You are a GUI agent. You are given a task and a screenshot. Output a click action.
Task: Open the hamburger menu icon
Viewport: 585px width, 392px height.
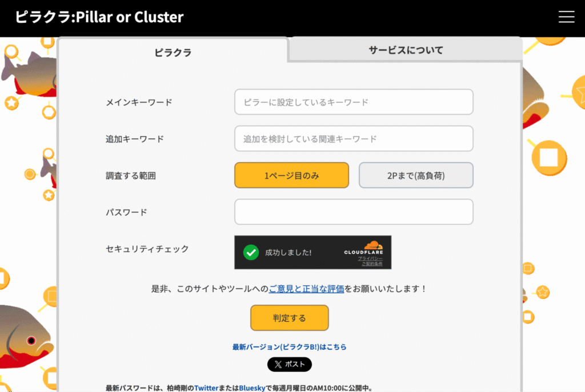pyautogui.click(x=566, y=17)
